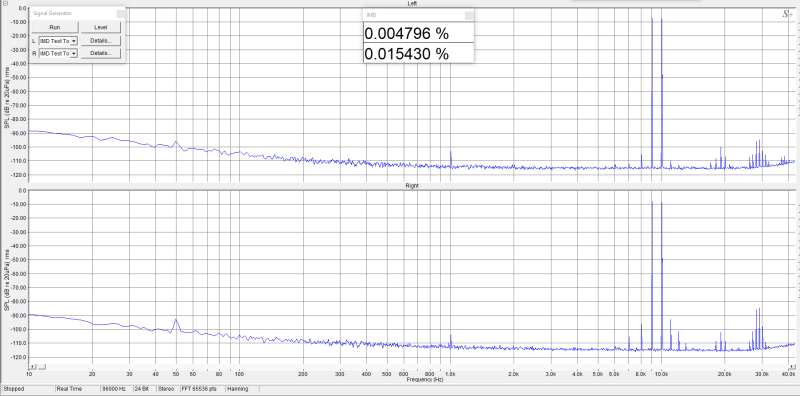This screenshot has height=396, width=800.
Task: Open the Level settings button
Action: click(x=101, y=27)
